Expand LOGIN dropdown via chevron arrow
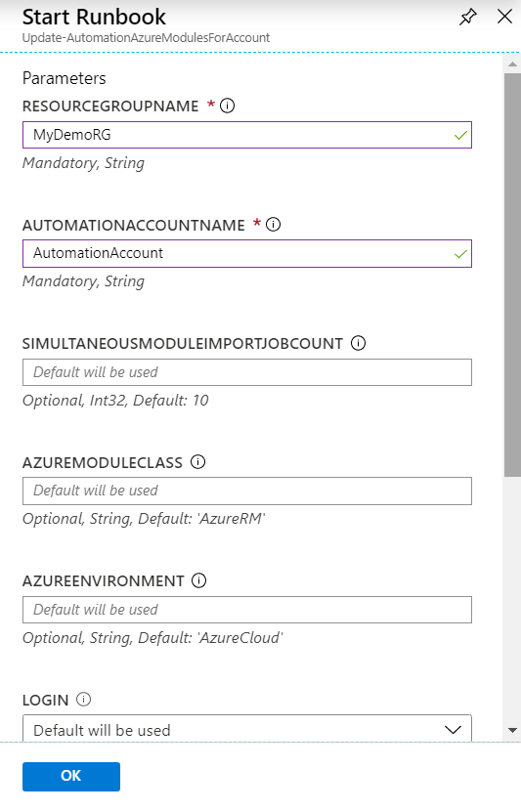Screen dimensions: 521x812 (x=453, y=730)
